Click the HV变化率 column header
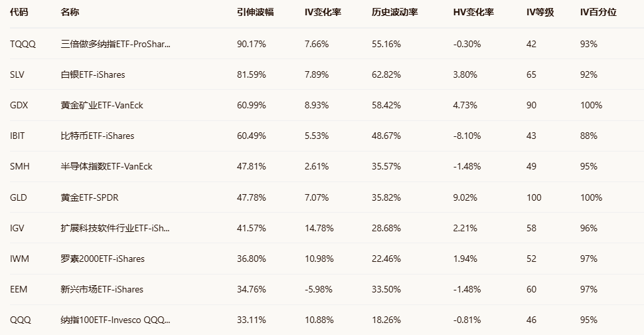This screenshot has height=335, width=644. pyautogui.click(x=473, y=12)
